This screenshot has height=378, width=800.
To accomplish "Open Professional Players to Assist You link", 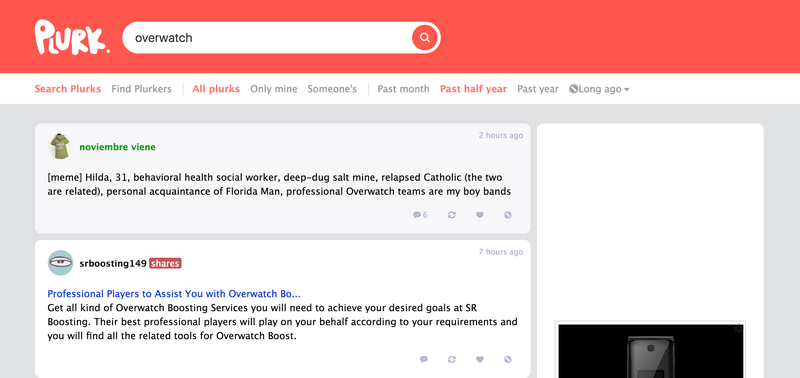I will [174, 294].
